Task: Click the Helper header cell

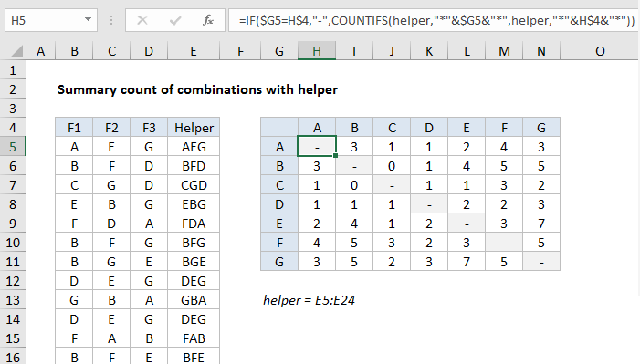Action: click(194, 128)
